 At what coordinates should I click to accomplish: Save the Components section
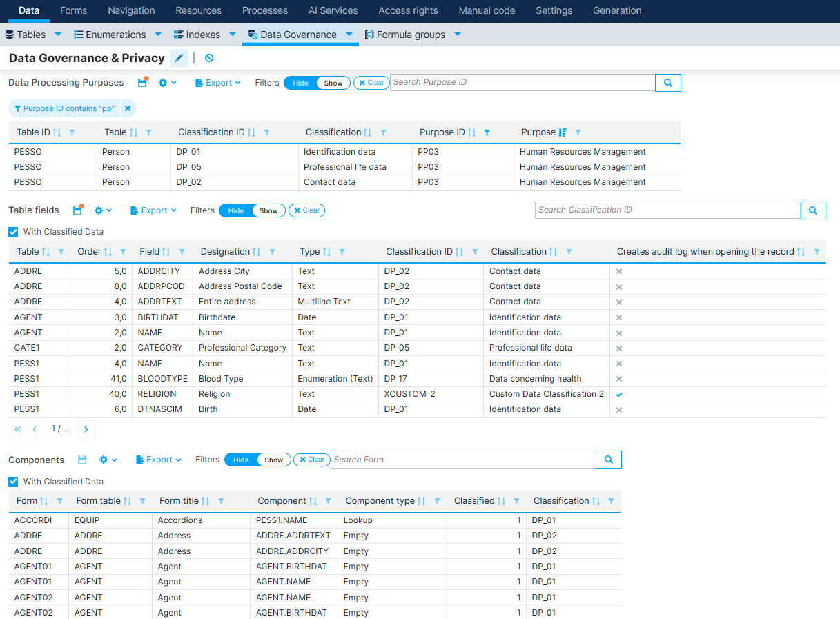(x=82, y=460)
